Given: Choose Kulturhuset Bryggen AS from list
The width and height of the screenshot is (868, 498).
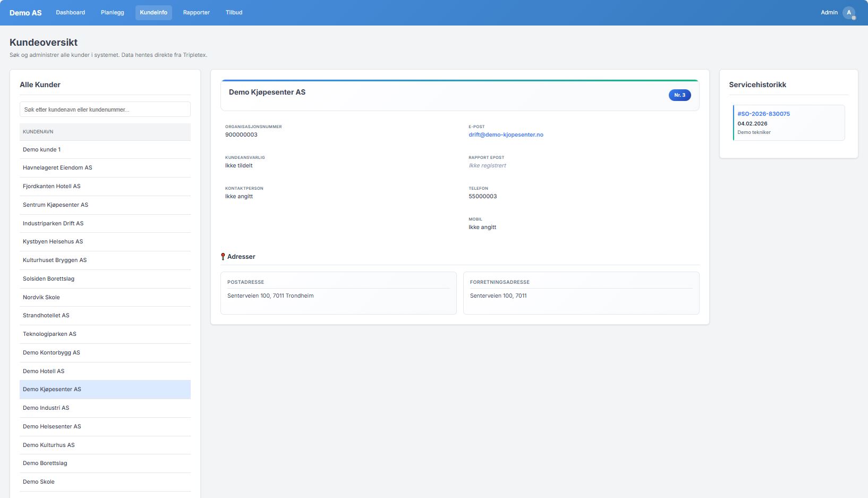Looking at the screenshot, I should [55, 260].
